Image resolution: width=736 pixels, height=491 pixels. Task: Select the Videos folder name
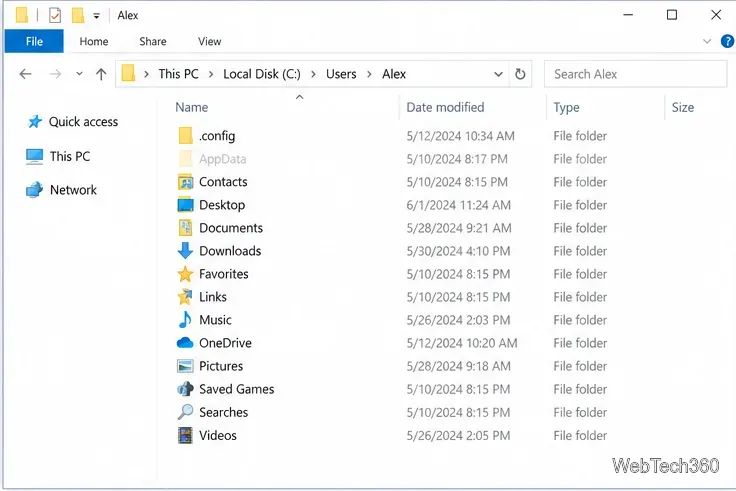pyautogui.click(x=218, y=435)
